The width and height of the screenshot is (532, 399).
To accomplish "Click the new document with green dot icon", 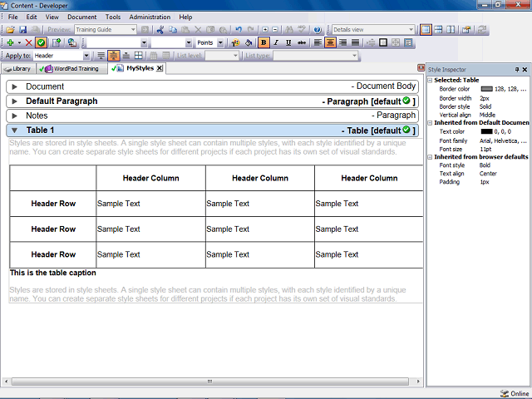I will tap(57, 42).
